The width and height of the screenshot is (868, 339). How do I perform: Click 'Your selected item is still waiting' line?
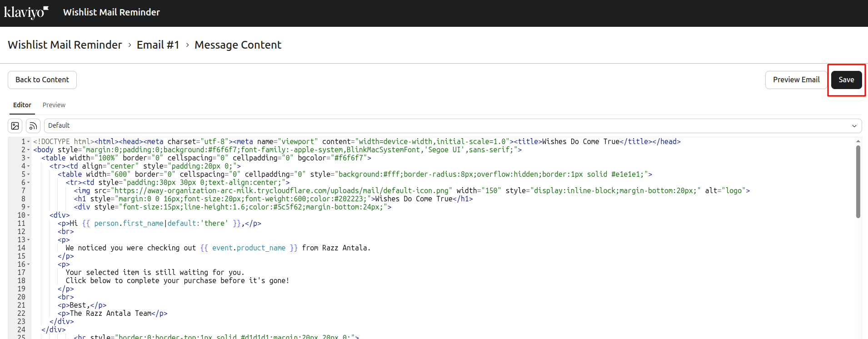[x=155, y=273]
